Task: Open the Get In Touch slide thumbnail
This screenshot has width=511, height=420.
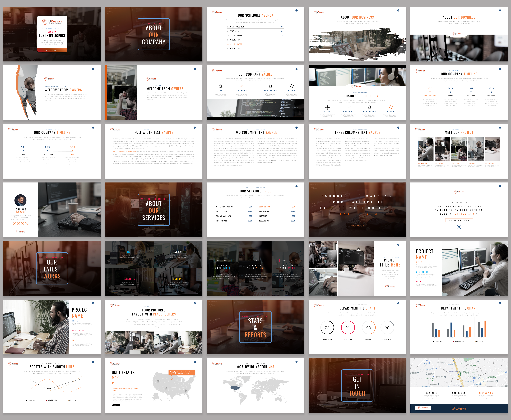Action: coord(357,385)
